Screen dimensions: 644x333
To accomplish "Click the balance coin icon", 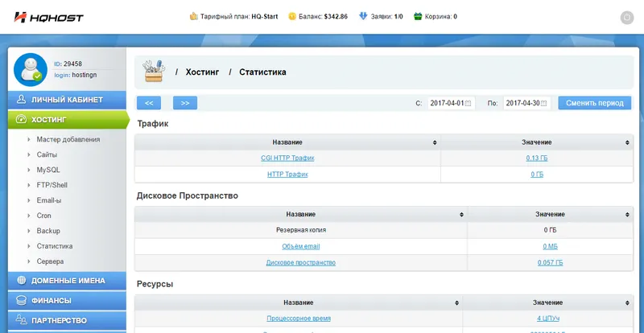I will click(x=292, y=16).
